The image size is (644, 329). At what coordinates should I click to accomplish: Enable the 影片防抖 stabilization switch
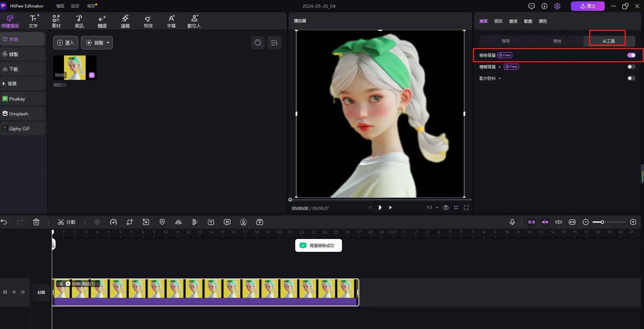point(631,78)
